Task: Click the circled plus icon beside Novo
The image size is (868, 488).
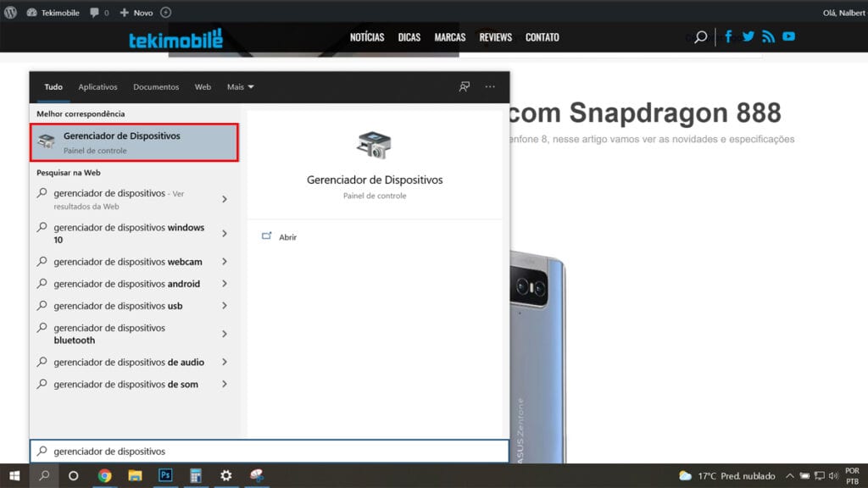Action: pos(165,12)
